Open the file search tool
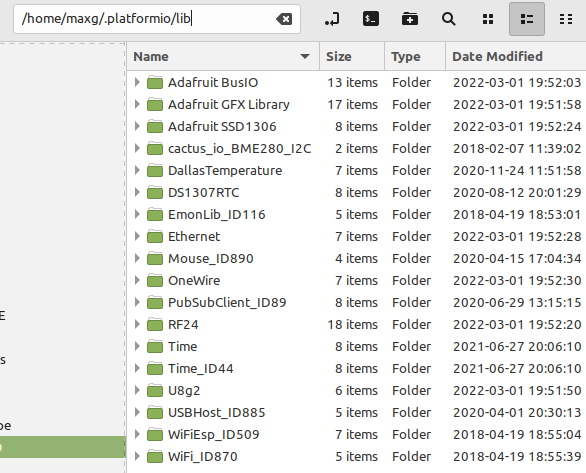 (x=448, y=19)
